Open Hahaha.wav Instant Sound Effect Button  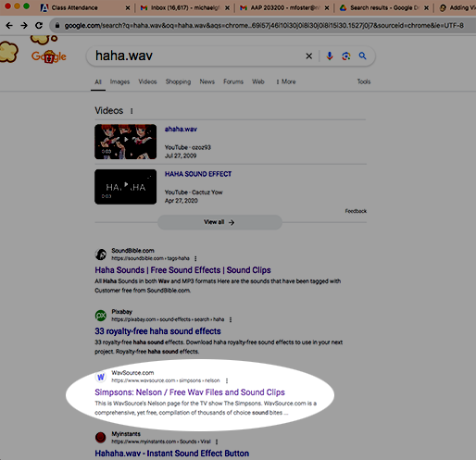click(x=172, y=454)
